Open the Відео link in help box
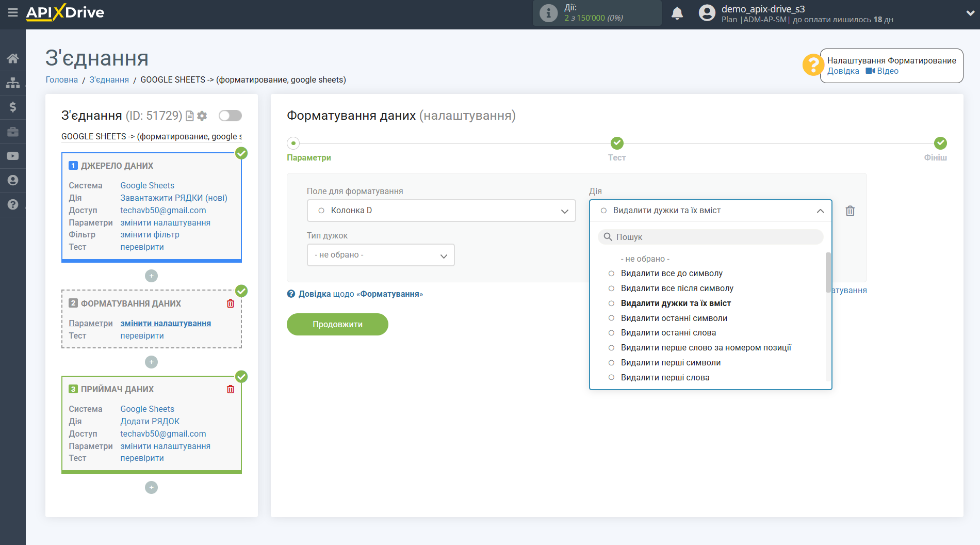 (887, 71)
